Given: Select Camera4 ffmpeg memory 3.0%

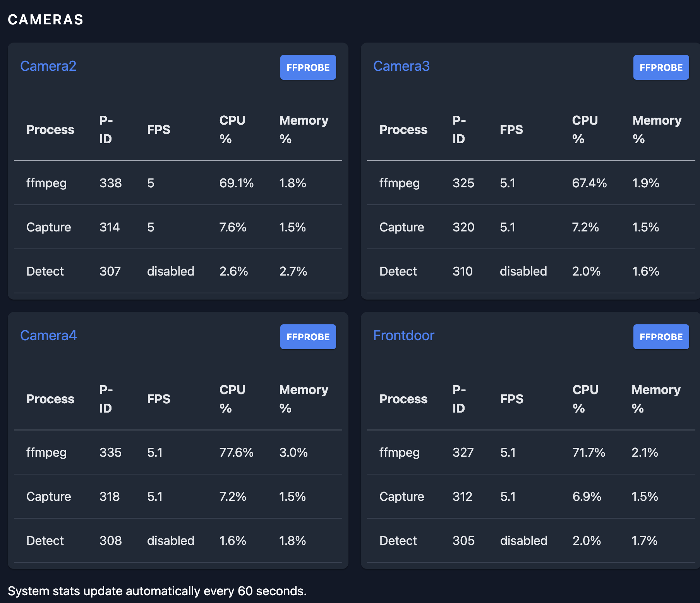Looking at the screenshot, I should (293, 452).
